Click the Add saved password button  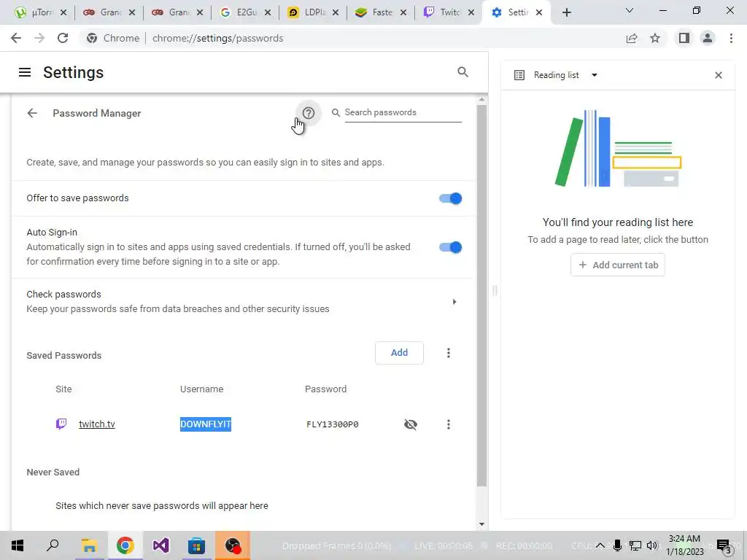coord(399,353)
